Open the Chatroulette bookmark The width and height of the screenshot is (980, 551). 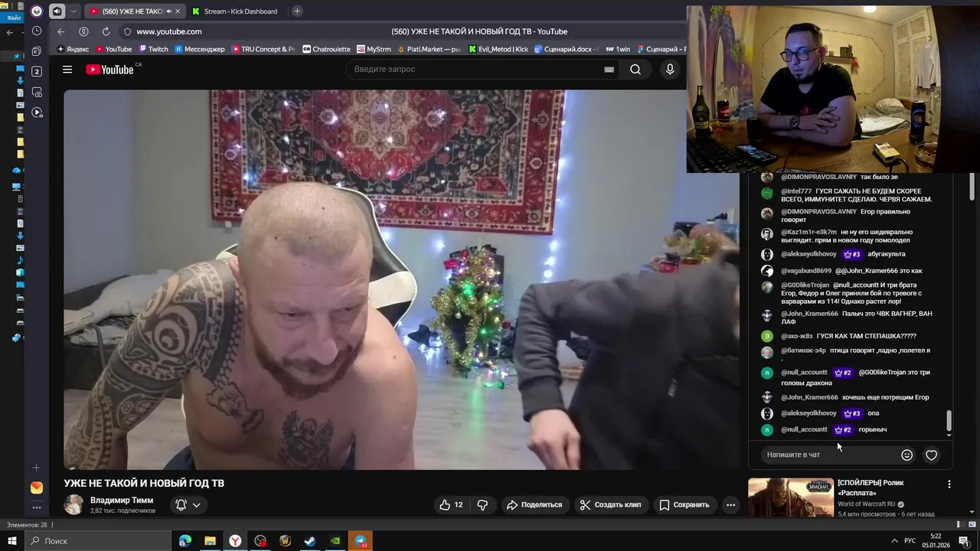[326, 49]
